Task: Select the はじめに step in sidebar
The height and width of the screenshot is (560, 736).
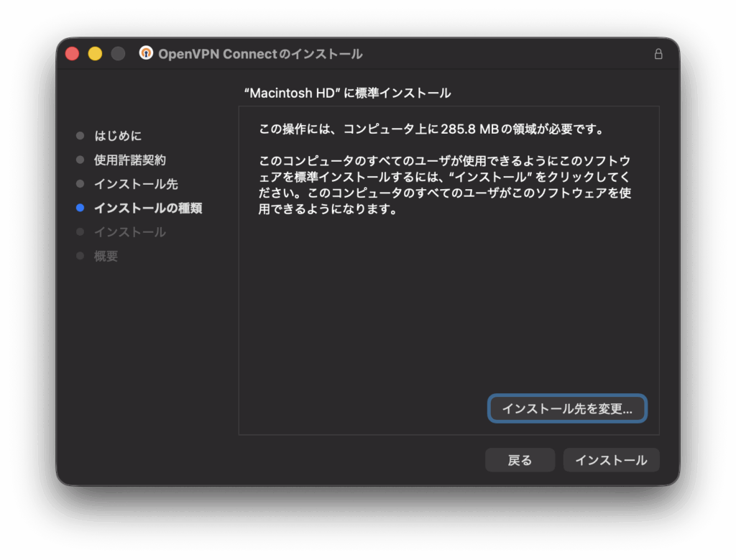Action: pyautogui.click(x=118, y=136)
